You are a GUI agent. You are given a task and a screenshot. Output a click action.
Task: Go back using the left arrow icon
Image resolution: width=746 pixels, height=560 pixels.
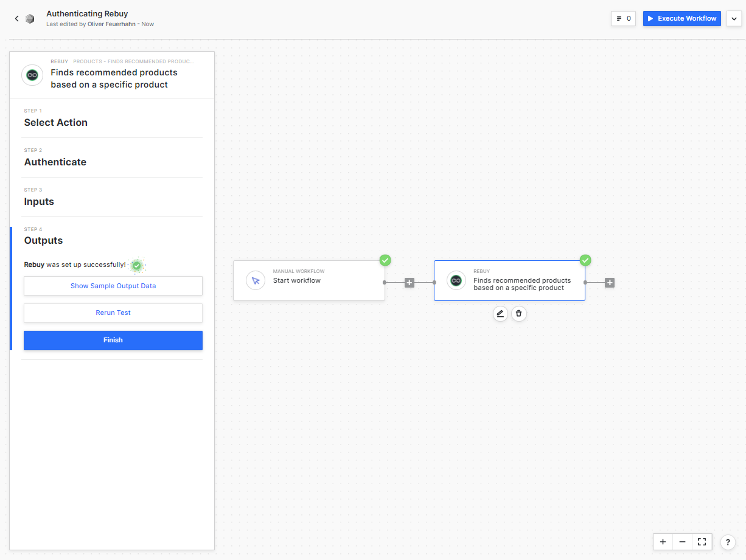coord(17,19)
